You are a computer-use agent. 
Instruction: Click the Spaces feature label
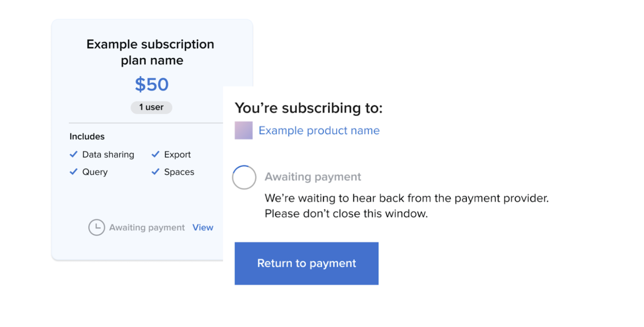click(179, 172)
